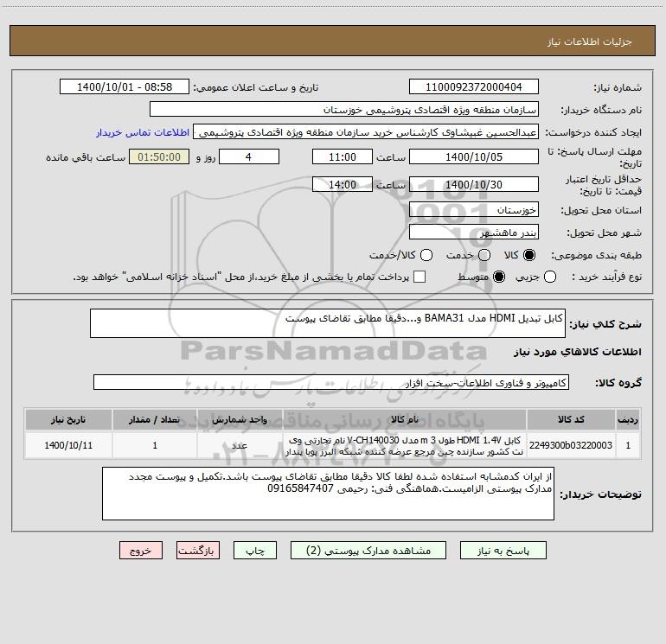The height and width of the screenshot is (644, 666).
Task: Click the price validity date 1400/10/30 field
Action: pyautogui.click(x=474, y=185)
